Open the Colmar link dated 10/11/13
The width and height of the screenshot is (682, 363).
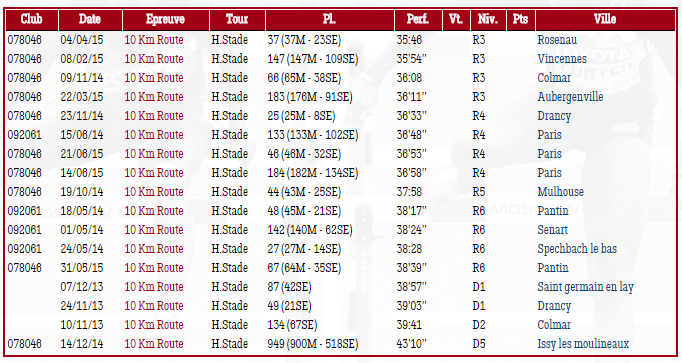click(554, 325)
